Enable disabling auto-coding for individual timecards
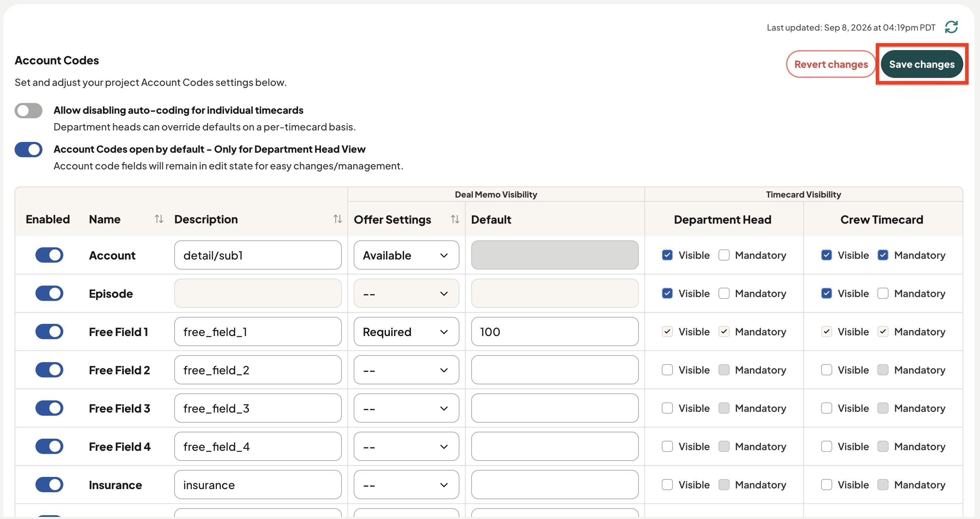Screen dimensions: 980x519 (x=29, y=111)
